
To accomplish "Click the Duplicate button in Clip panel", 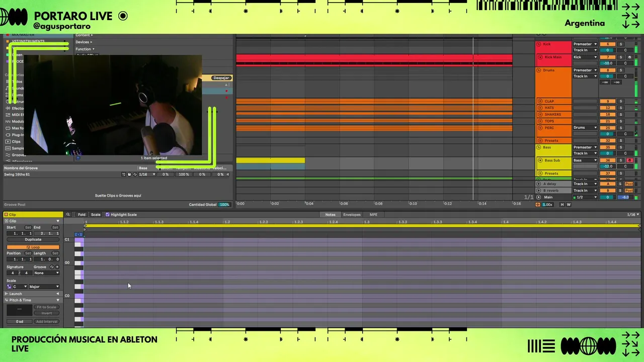I will (33, 240).
